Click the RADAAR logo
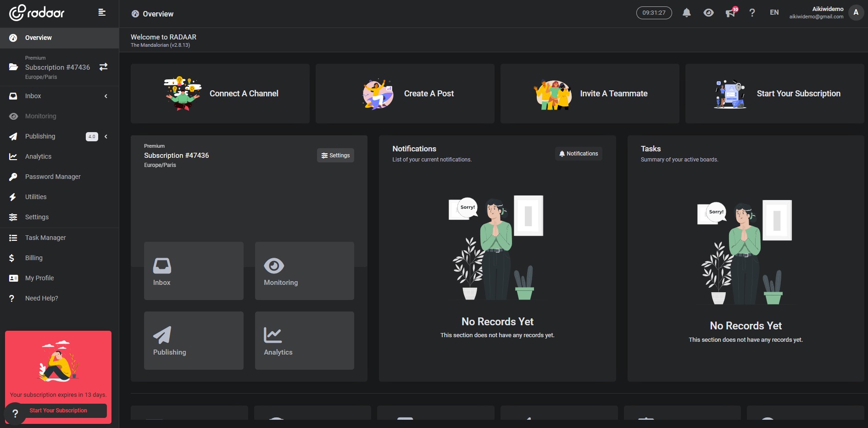Screen dimensions: 868x428 (x=37, y=13)
